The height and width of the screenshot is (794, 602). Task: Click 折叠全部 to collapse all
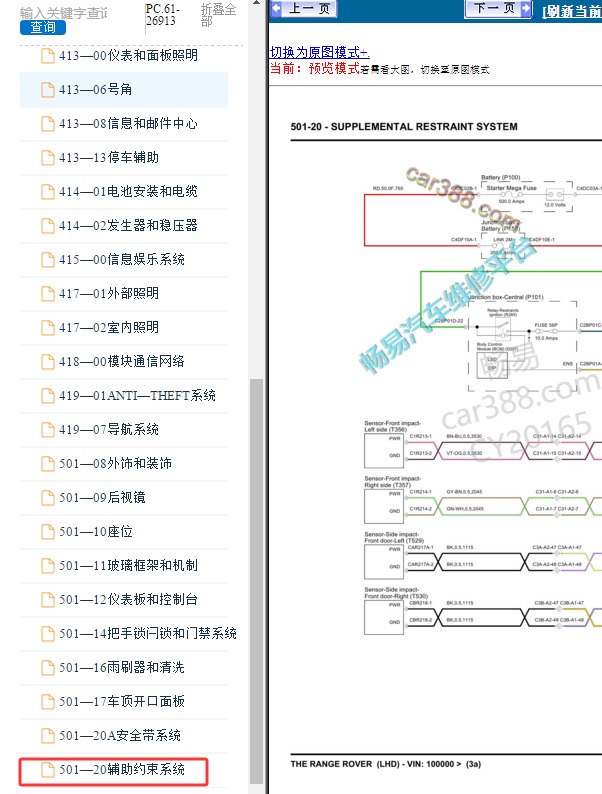218,15
